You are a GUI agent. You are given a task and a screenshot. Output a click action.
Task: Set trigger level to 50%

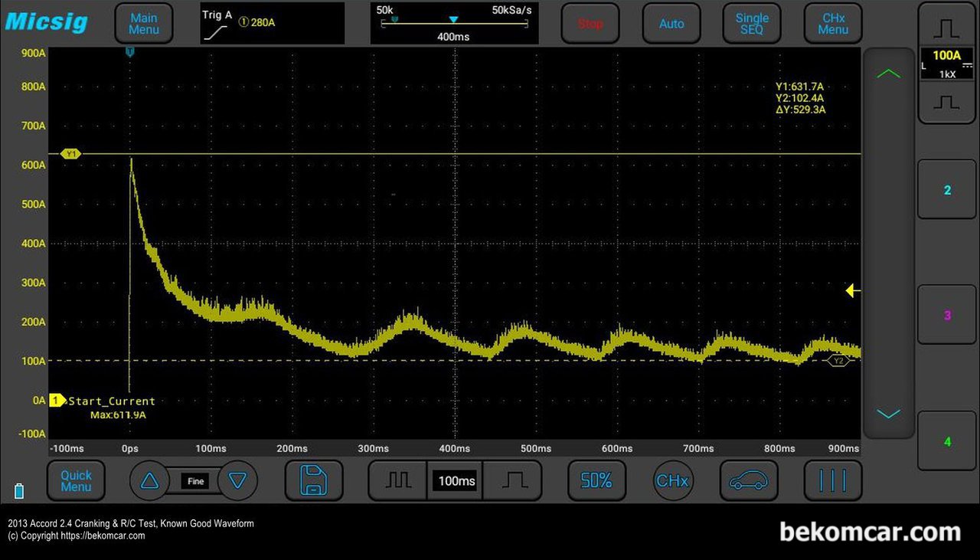(596, 480)
